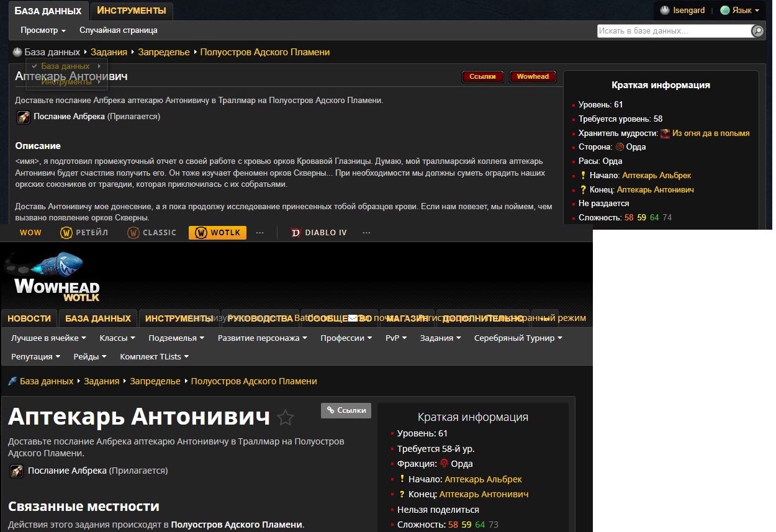Screen dimensions: 776x532
Task: Click the Послание Албрека item icon in upper page
Action: pyautogui.click(x=24, y=117)
